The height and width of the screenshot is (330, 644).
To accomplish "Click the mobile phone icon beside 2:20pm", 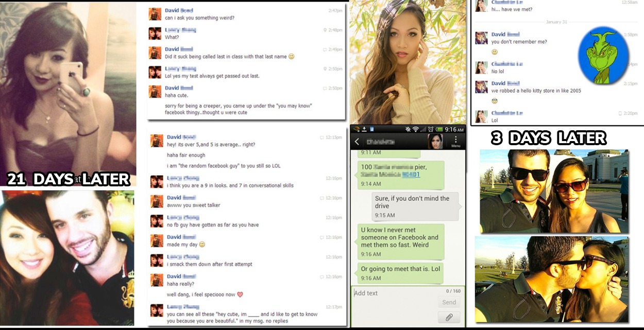I will [620, 113].
